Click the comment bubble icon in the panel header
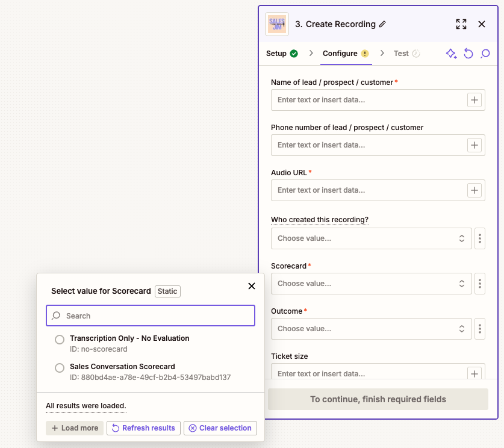The image size is (504, 448). coord(485,54)
